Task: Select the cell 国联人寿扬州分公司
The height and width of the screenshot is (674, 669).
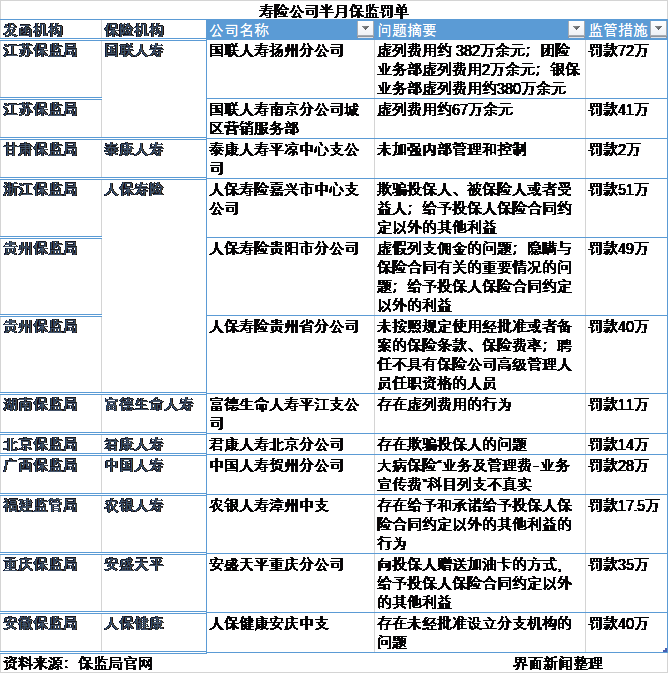Action: (290, 69)
